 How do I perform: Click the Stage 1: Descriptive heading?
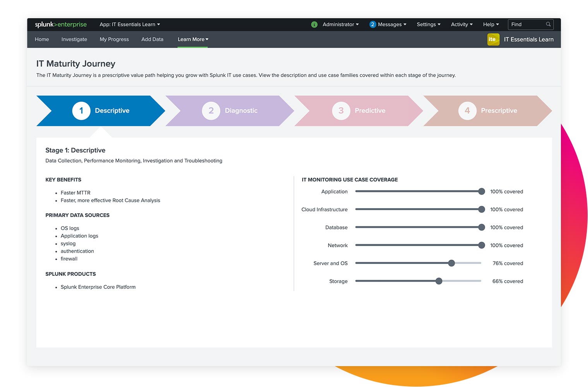point(75,150)
